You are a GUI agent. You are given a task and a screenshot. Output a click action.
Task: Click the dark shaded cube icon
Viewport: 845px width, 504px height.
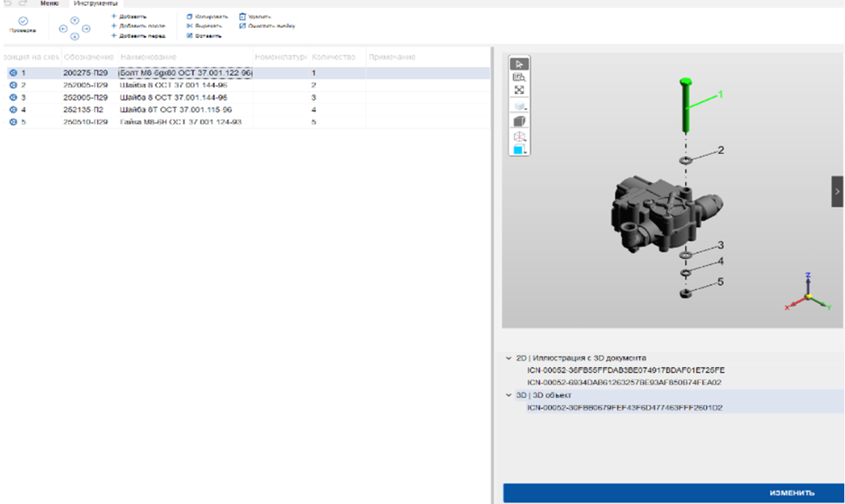[x=519, y=121]
